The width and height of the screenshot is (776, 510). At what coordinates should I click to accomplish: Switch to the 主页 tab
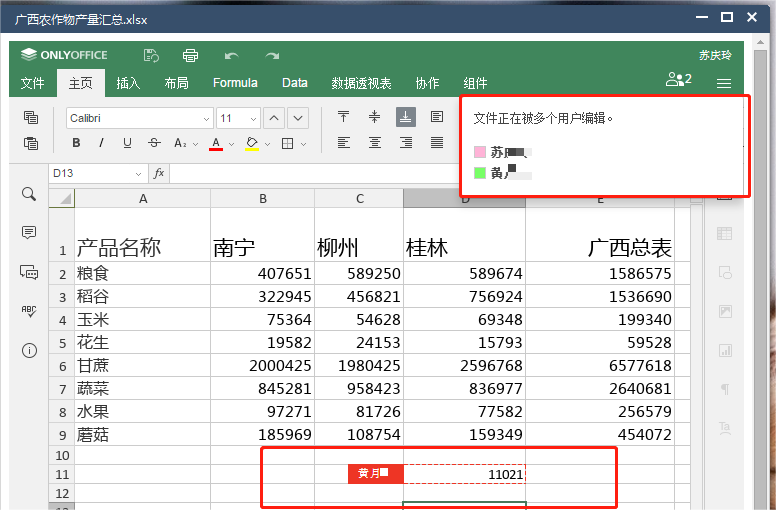80,83
